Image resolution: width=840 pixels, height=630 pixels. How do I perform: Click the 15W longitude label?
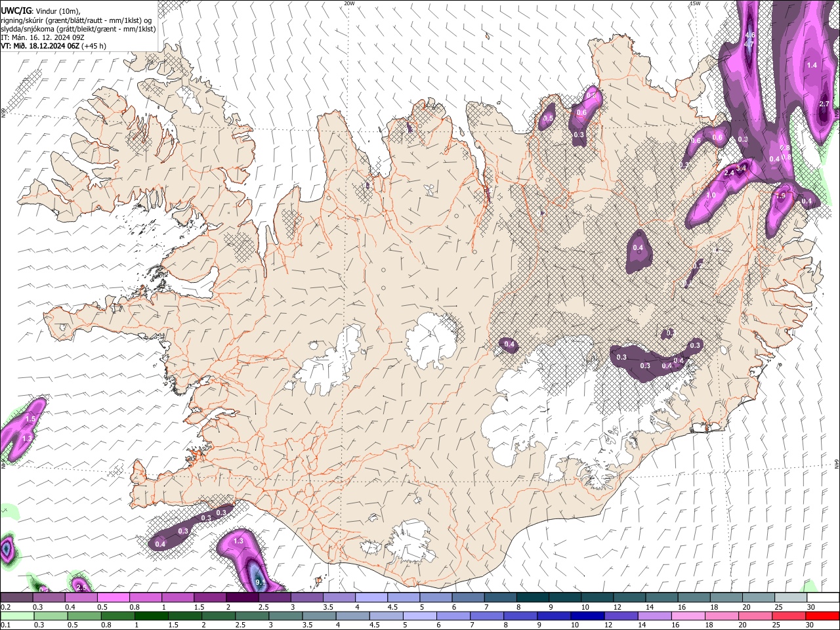696,3
